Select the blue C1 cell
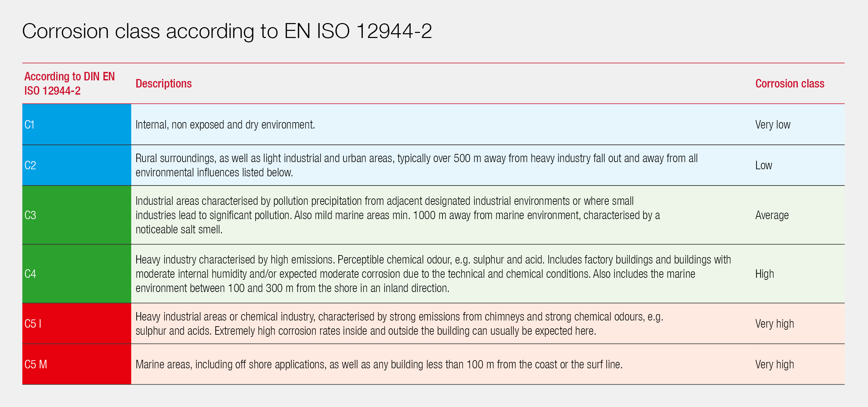Screen dimensions: 868x407 click(x=77, y=124)
